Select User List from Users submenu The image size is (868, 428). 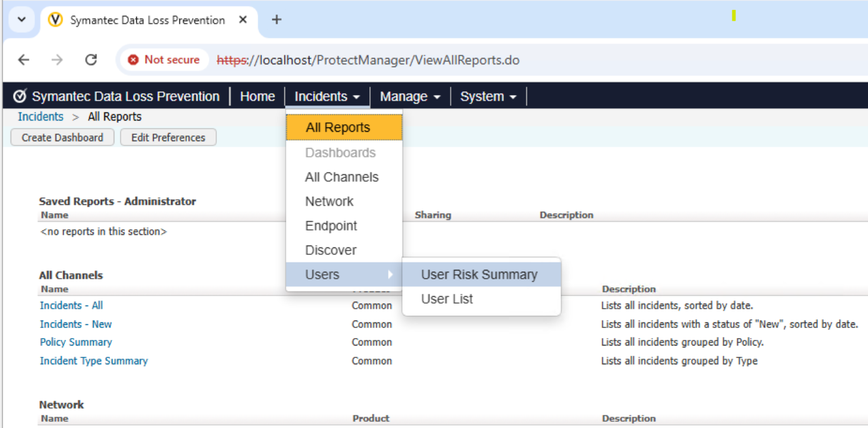pyautogui.click(x=447, y=299)
